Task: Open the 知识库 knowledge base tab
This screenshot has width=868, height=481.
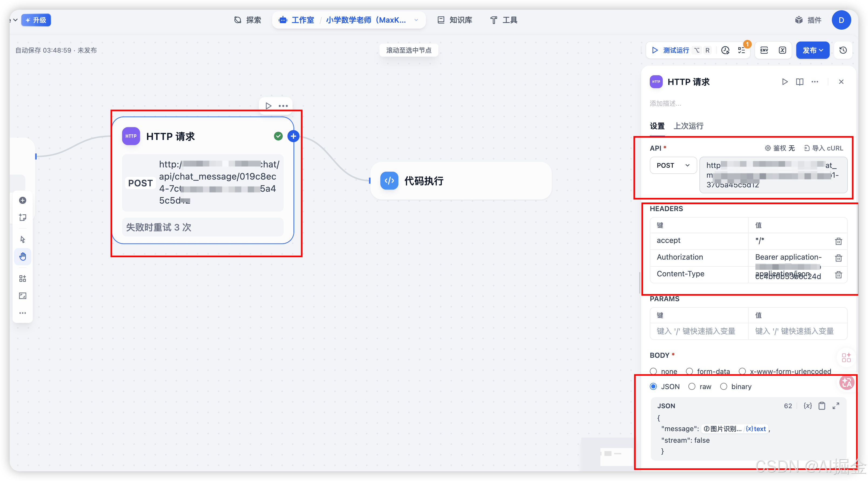Action: pos(455,20)
